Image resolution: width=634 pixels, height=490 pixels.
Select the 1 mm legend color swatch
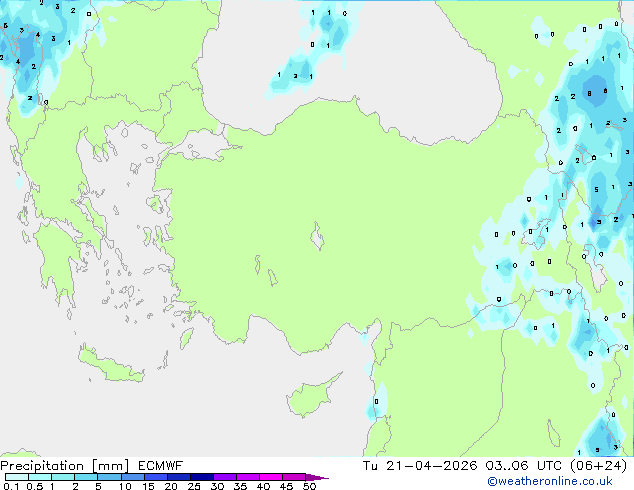(x=63, y=477)
